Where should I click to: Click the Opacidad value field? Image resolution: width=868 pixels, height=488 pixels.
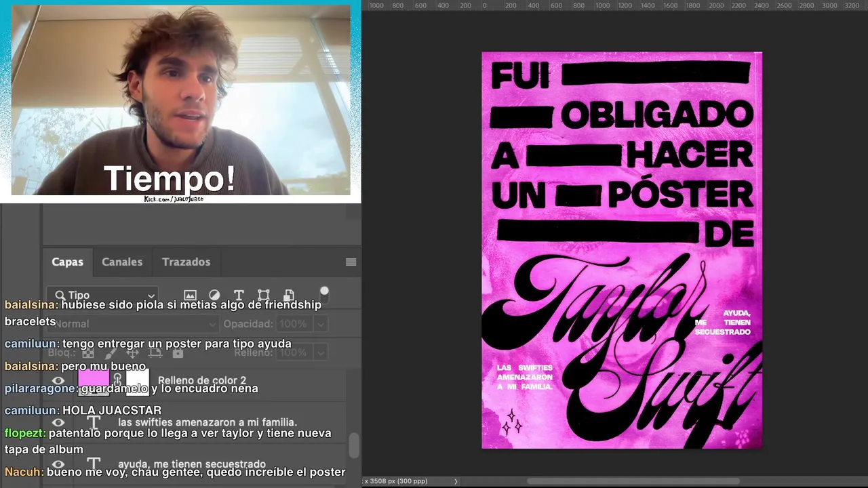pyautogui.click(x=293, y=324)
